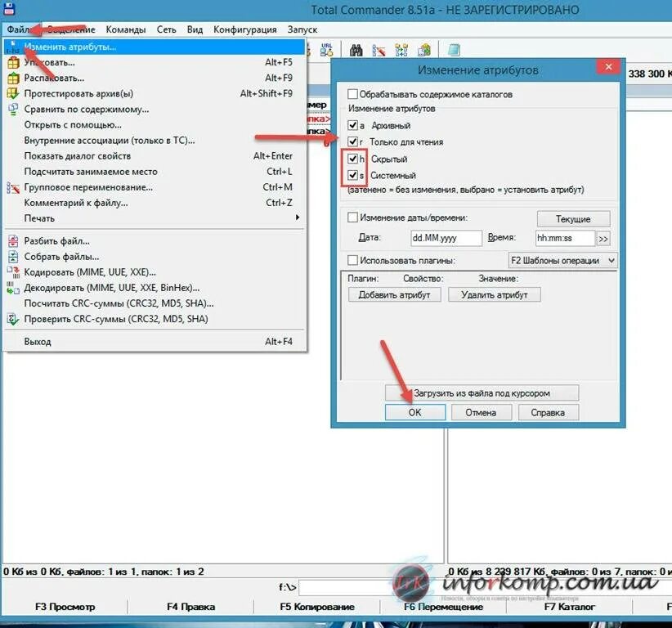Enable the Изменение даты/времени checkbox
This screenshot has width=672, height=628.
pyautogui.click(x=352, y=218)
